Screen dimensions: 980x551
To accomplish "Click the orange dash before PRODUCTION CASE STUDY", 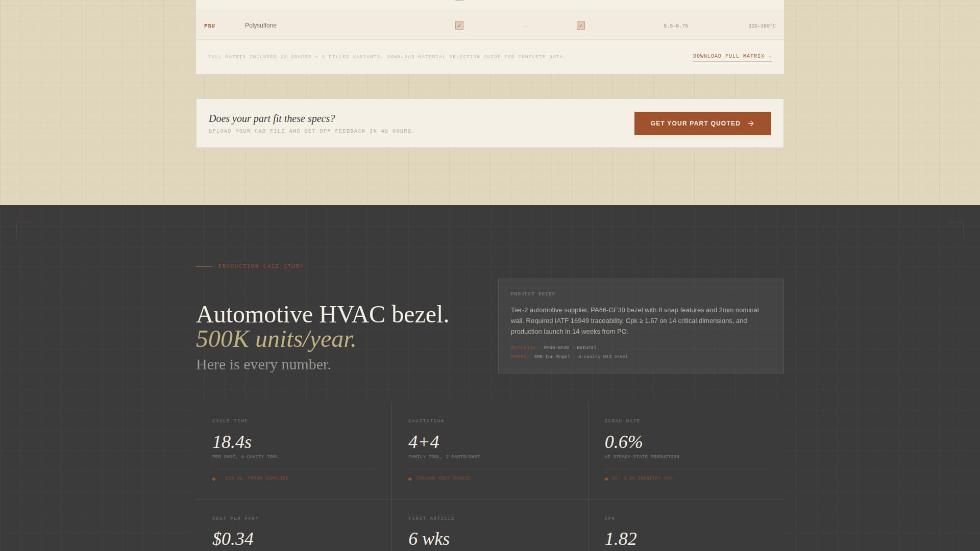I will point(204,266).
